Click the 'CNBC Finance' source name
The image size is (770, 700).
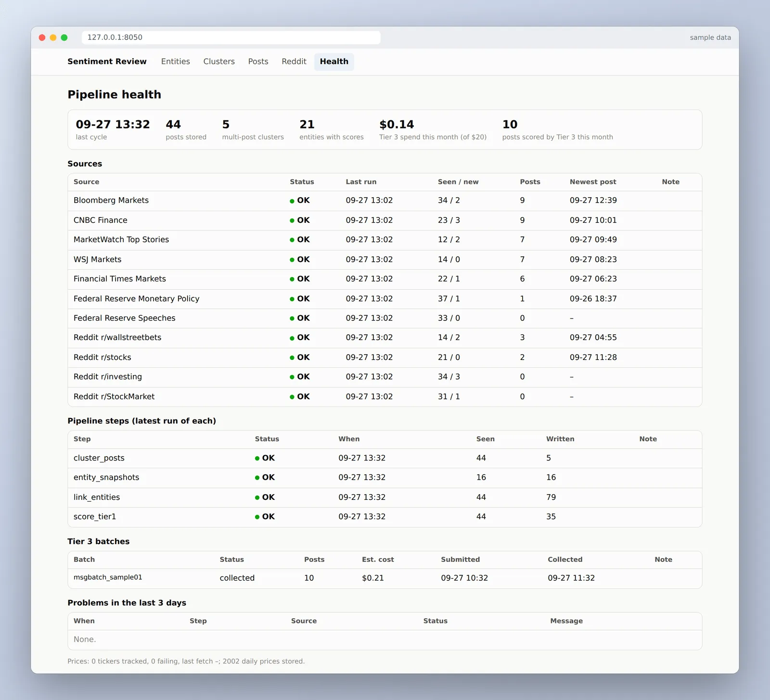pyautogui.click(x=101, y=220)
